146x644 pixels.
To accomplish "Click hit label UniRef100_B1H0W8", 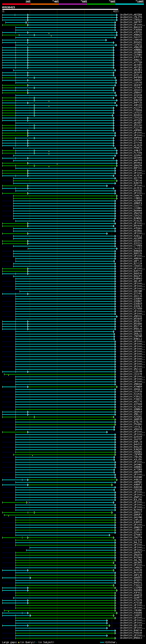I will coord(131,477).
